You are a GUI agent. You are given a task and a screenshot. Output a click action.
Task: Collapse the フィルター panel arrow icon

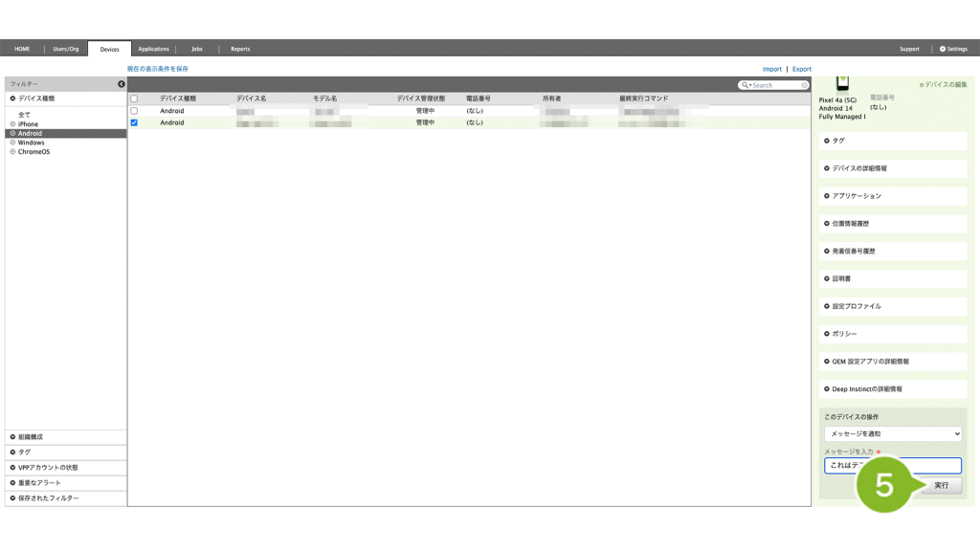tap(122, 84)
